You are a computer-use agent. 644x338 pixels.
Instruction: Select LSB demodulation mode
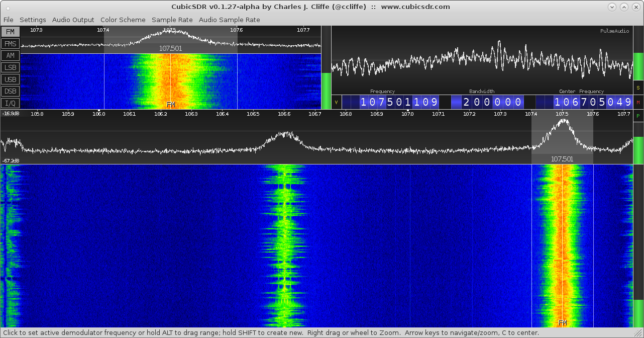10,67
